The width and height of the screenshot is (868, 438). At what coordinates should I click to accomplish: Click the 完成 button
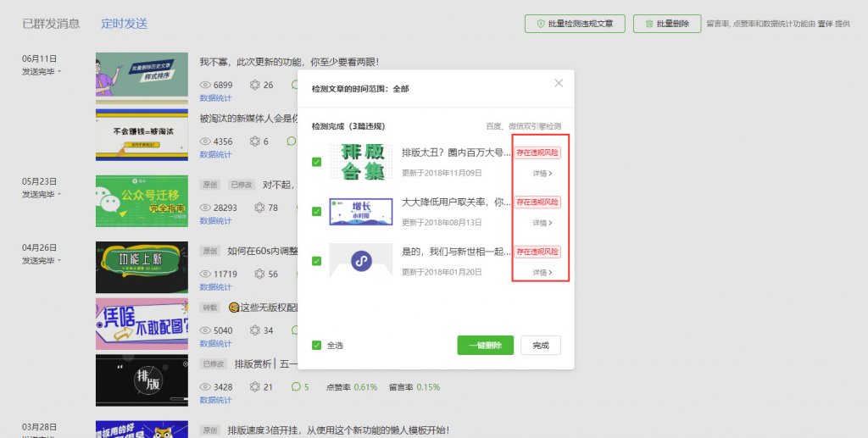541,345
